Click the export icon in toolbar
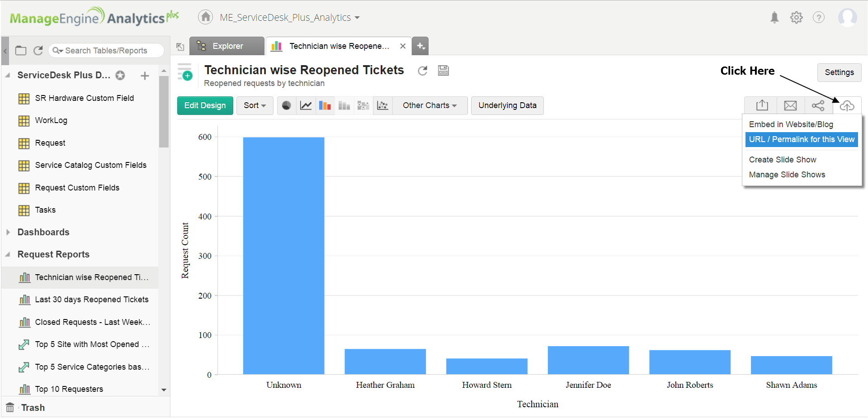 (x=762, y=105)
